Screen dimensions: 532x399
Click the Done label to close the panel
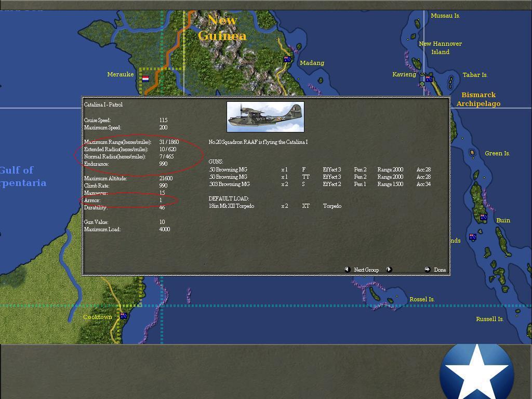(x=440, y=270)
